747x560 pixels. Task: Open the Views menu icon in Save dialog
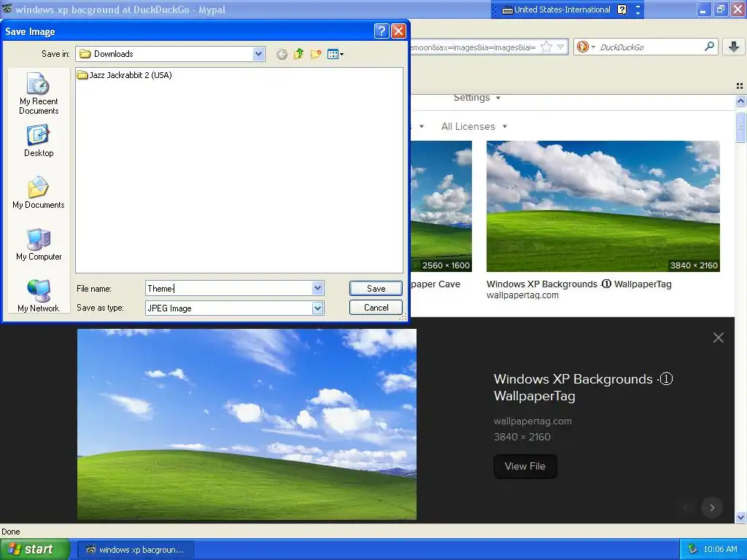(336, 54)
